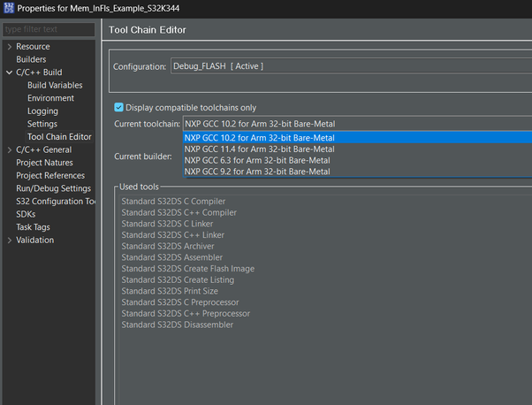Open Settings under C/C++ Build
This screenshot has width=532, height=405.
42,124
